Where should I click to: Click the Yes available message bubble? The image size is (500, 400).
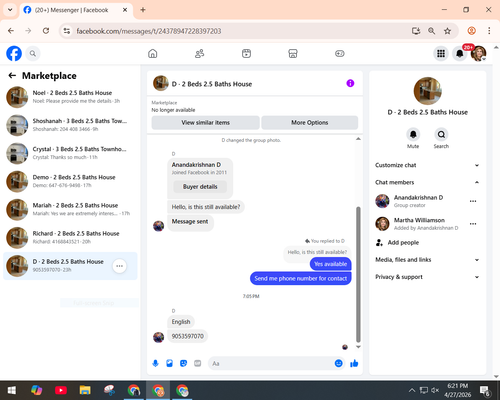tap(330, 264)
